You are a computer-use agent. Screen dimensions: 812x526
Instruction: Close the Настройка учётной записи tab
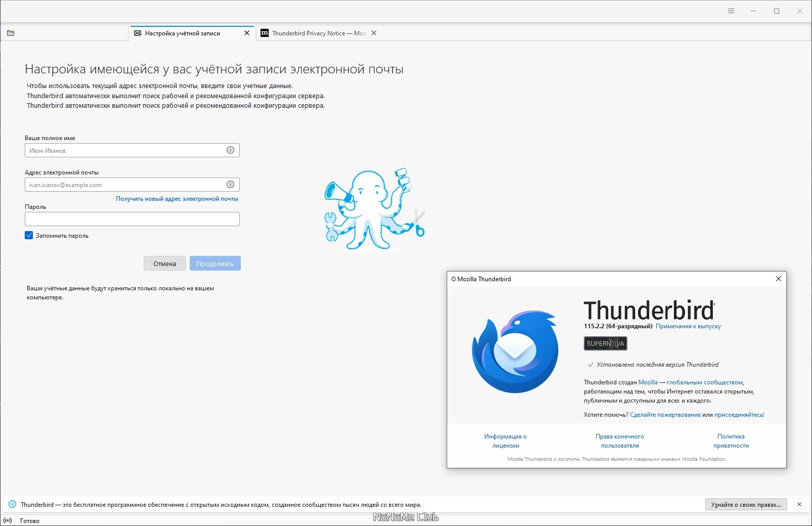pos(247,33)
